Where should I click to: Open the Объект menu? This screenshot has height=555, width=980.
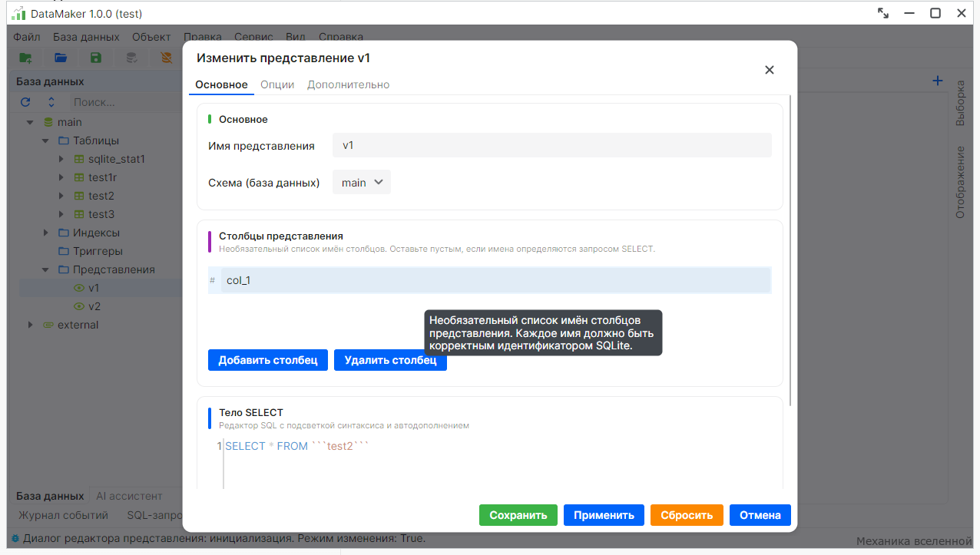(151, 37)
